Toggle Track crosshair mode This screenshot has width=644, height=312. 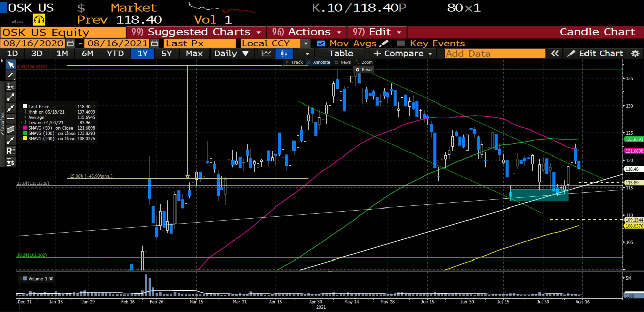(x=294, y=62)
